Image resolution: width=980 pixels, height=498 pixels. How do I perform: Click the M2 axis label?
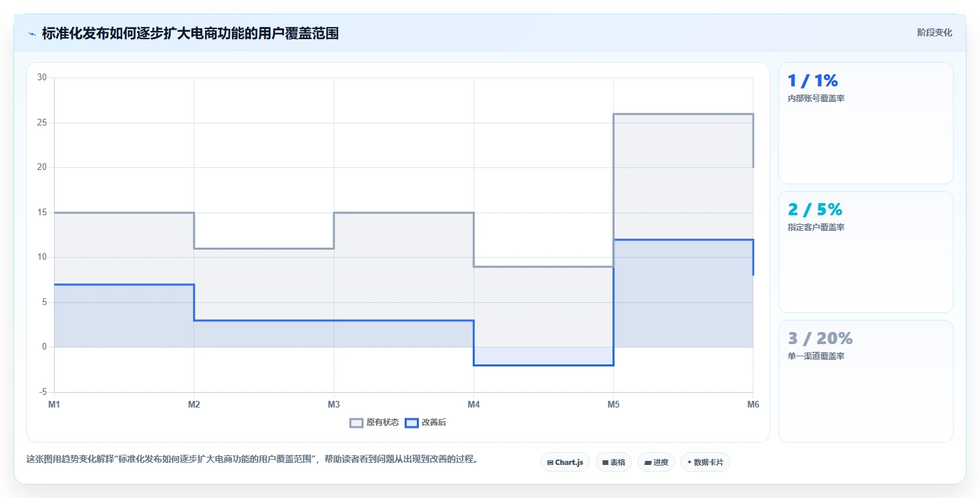point(194,404)
